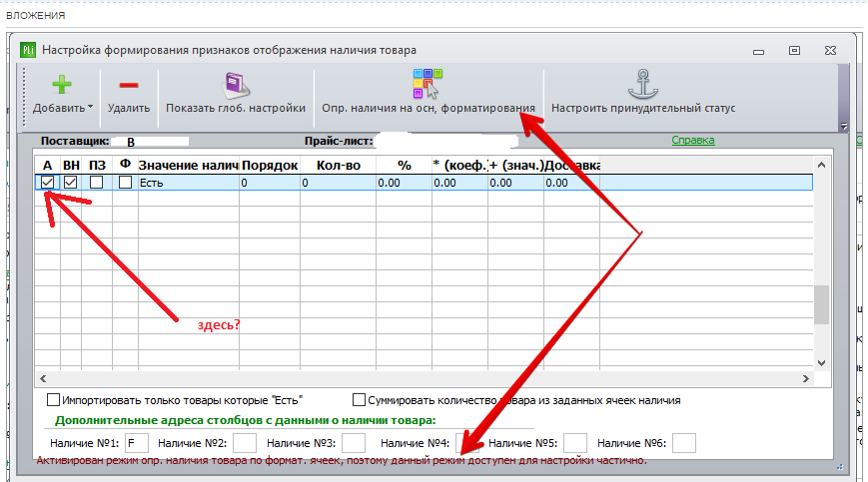868x482 pixels.
Task: Click the grid vertical scrollbar thumb
Action: tap(821, 304)
